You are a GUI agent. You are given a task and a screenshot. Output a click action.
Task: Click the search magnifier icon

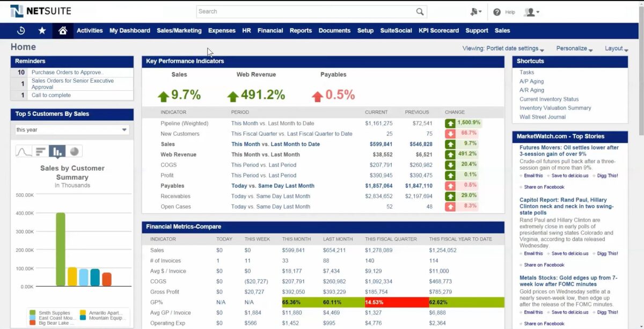click(x=420, y=11)
